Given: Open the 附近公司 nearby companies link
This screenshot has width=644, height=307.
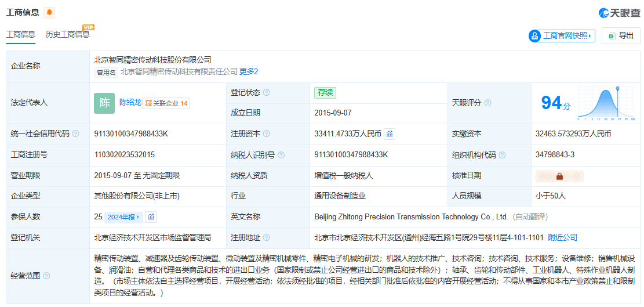Looking at the screenshot, I should tap(563, 237).
